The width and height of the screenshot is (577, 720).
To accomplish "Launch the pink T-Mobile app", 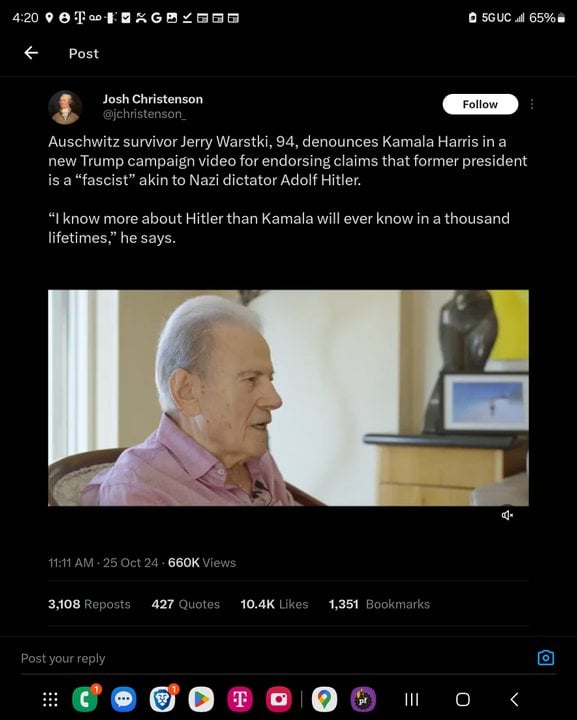I will point(240,699).
